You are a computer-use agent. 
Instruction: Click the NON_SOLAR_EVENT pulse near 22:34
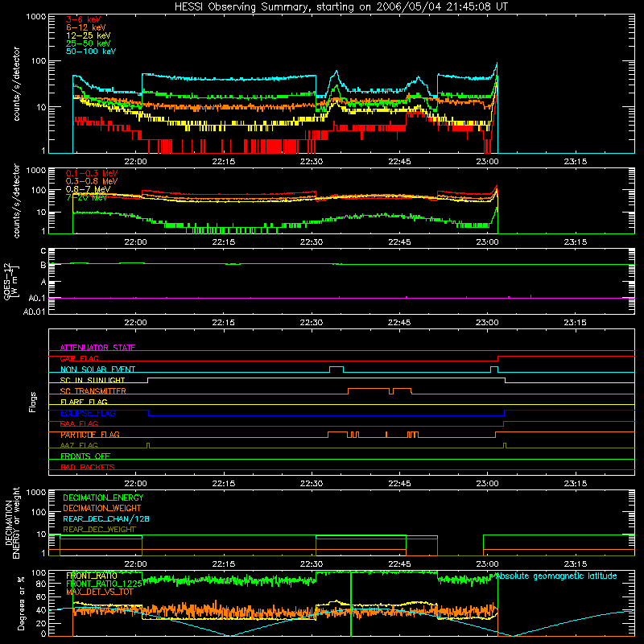pyautogui.click(x=336, y=369)
